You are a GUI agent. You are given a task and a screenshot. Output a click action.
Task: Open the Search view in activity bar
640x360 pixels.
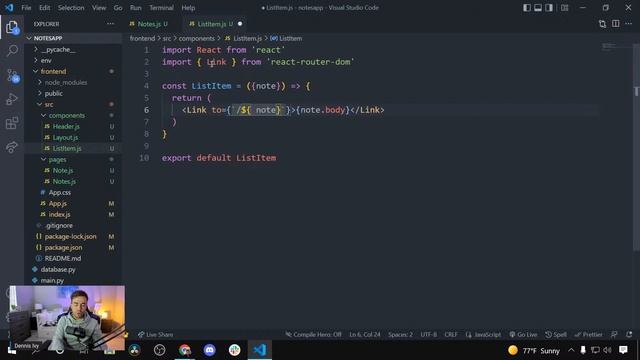(12, 51)
